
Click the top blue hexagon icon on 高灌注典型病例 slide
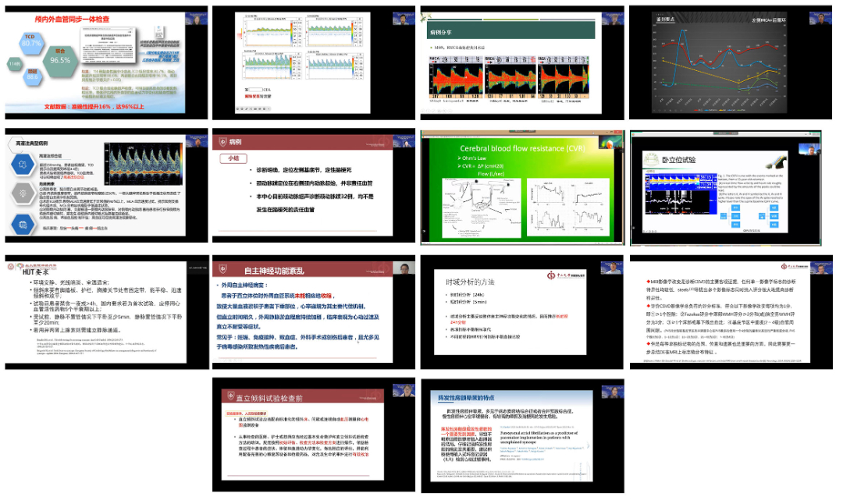pos(23,165)
